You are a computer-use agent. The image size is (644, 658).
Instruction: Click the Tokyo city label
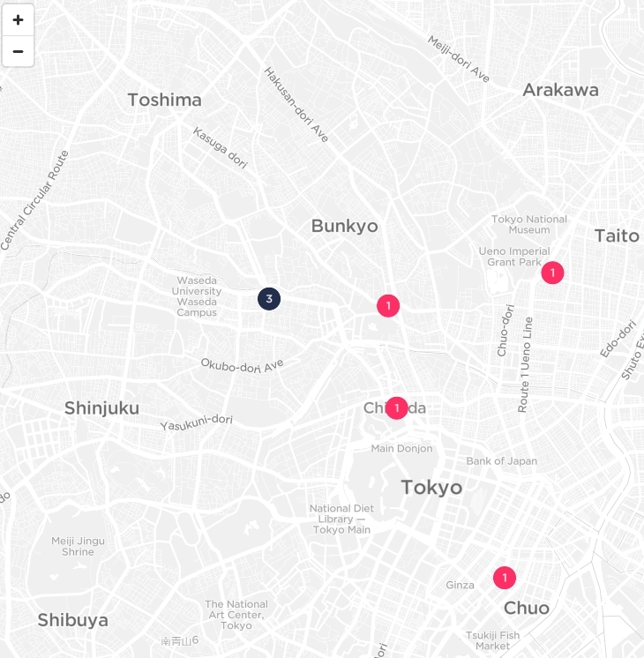[x=431, y=487]
